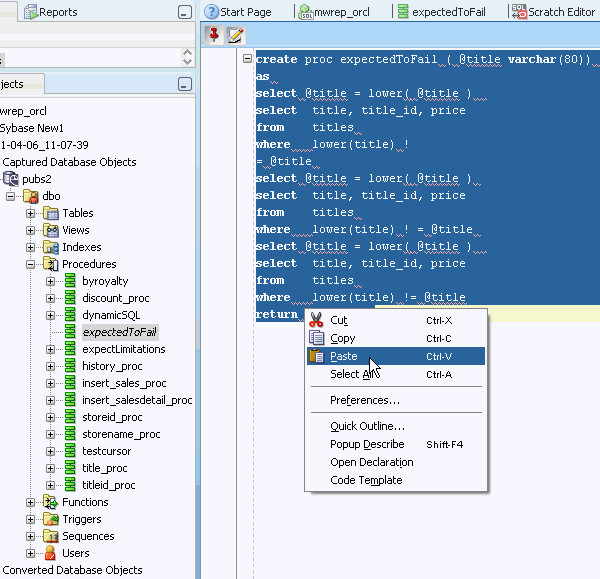Click the Views folder icon
Viewport: 600px width, 579px height.
(51, 230)
